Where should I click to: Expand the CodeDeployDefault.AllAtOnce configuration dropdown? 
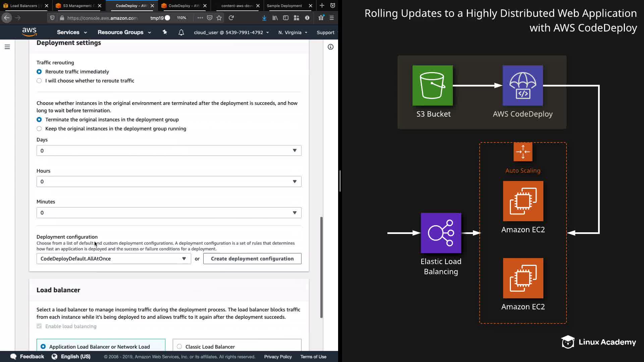pos(113,259)
